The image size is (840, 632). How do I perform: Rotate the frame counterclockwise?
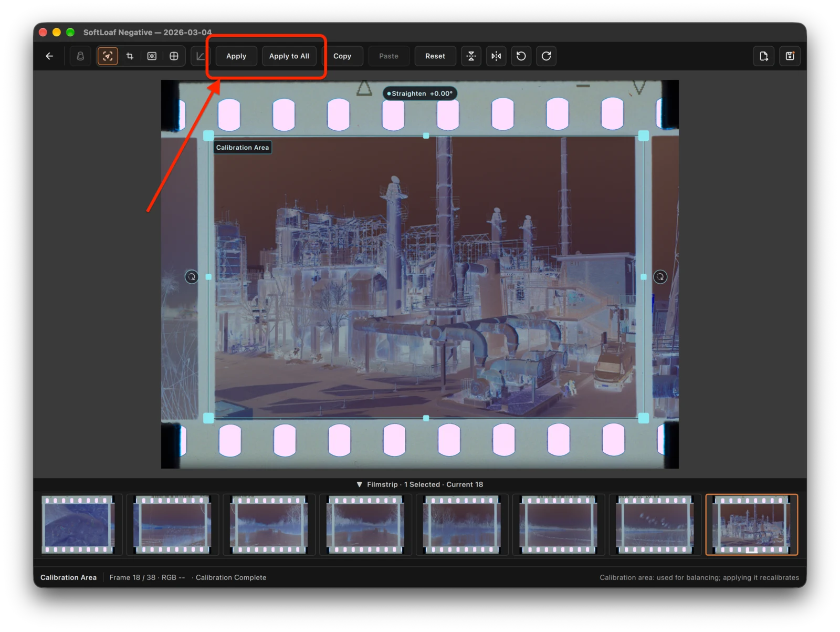coord(521,56)
